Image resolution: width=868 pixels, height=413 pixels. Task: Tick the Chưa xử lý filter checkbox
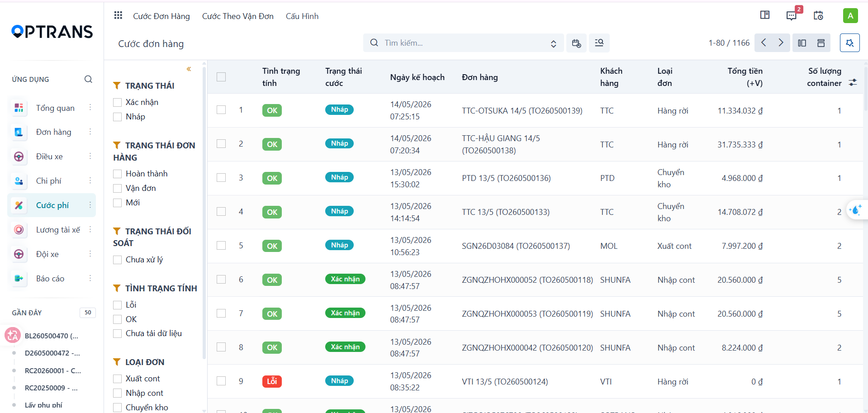118,260
